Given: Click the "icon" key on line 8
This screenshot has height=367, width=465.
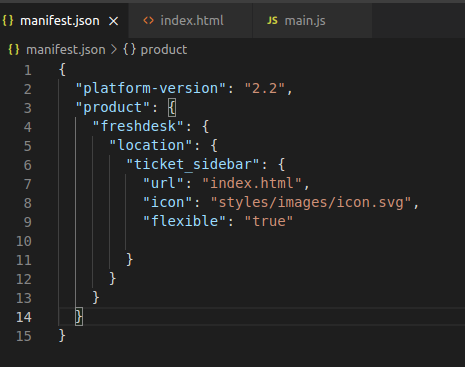Looking at the screenshot, I should [168, 202].
